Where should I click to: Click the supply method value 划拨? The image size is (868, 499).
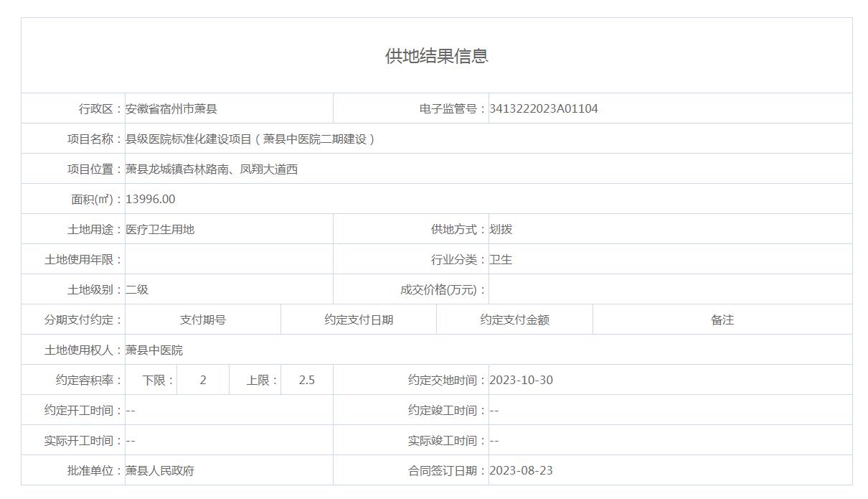[501, 230]
